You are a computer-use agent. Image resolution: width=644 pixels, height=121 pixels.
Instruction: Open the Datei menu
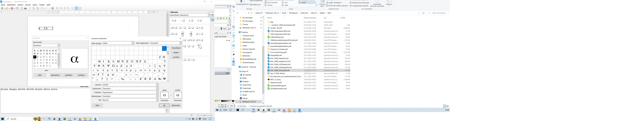click(x=3, y=5)
